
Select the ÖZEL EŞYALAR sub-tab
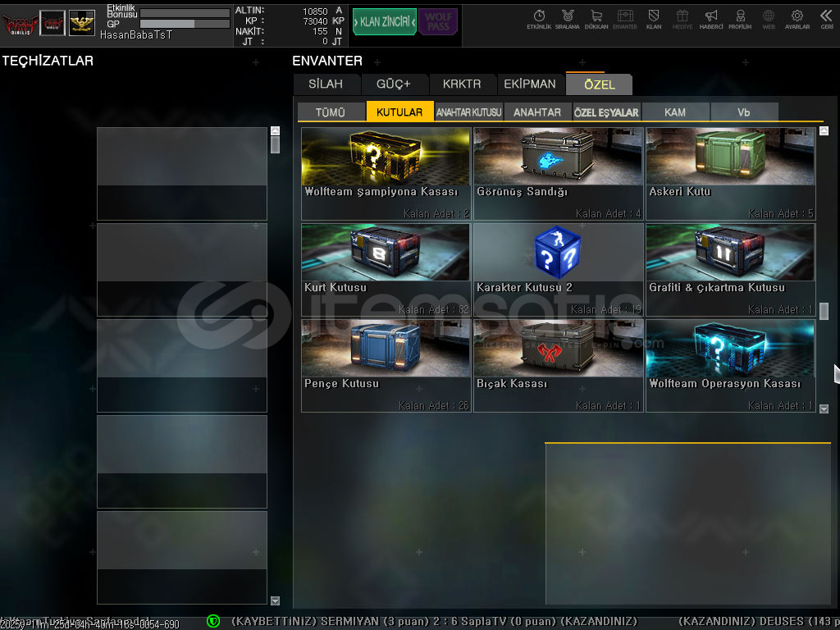pyautogui.click(x=606, y=112)
